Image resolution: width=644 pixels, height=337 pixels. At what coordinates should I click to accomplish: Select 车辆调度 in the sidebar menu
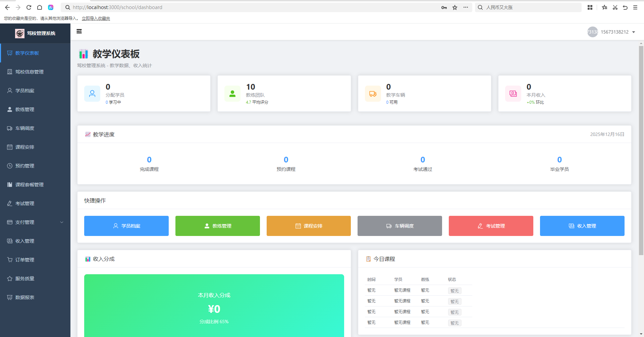tap(25, 128)
